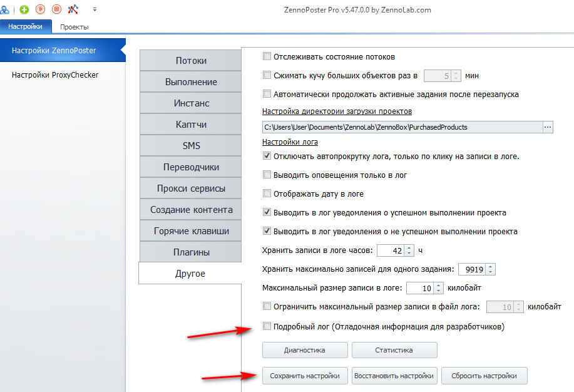Click the hours to keep log field showing 42
This screenshot has width=574, height=392.
391,250
